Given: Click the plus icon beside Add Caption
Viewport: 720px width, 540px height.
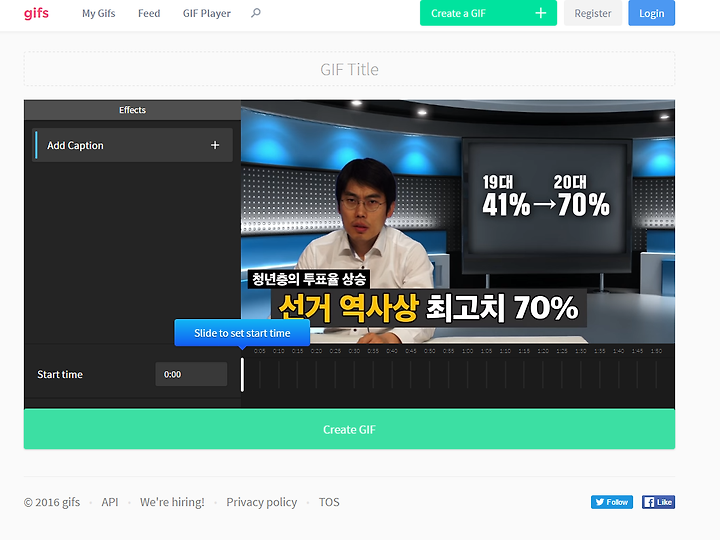Looking at the screenshot, I should (215, 145).
